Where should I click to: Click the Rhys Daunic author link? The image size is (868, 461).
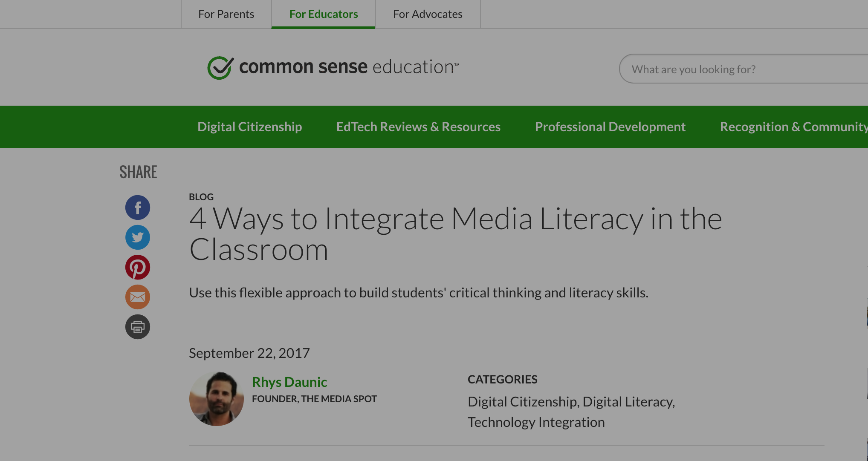click(289, 382)
